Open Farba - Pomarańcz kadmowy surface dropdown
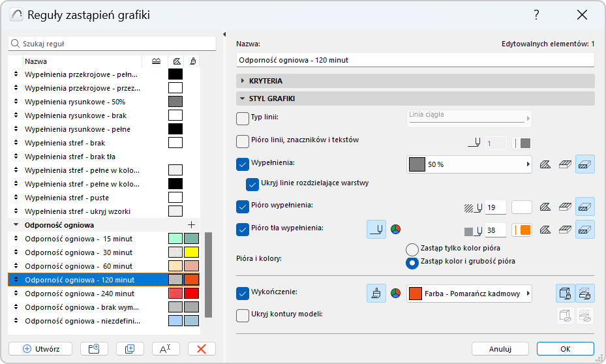The height and width of the screenshot is (364, 606). (x=469, y=294)
